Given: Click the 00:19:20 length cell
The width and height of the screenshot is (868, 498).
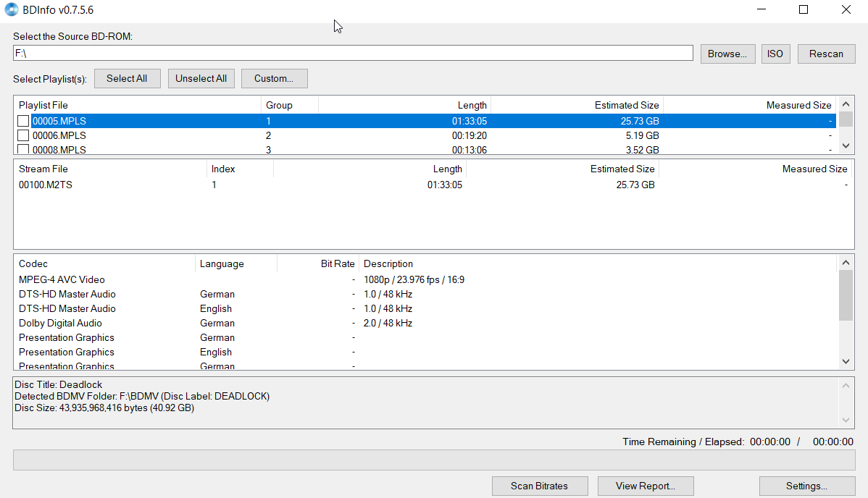Looking at the screenshot, I should click(470, 135).
